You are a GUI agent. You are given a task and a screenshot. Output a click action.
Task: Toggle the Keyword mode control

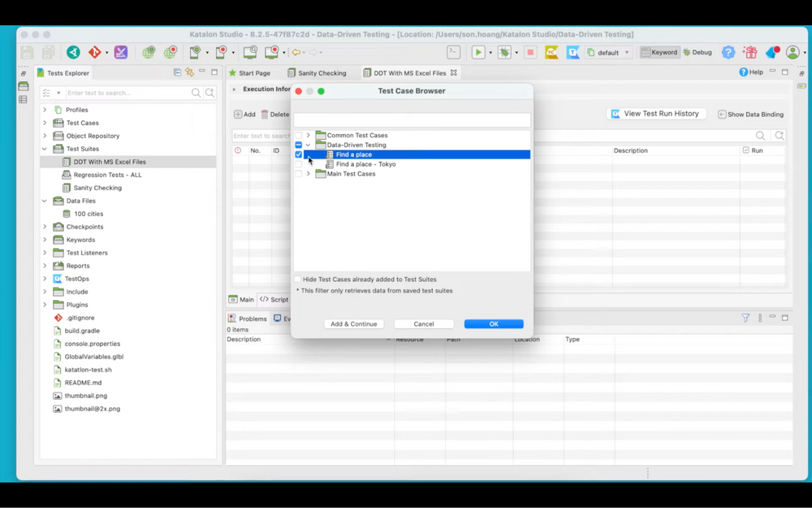[662, 51]
